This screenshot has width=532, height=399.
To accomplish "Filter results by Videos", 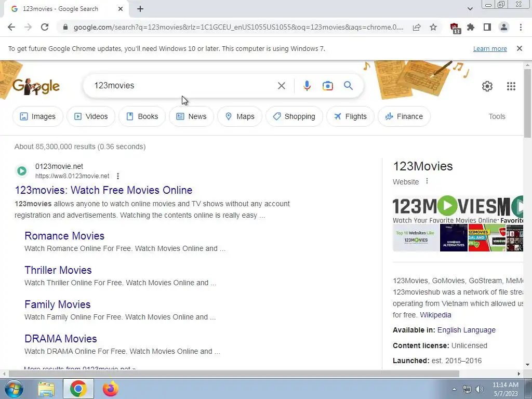I will coord(91,116).
